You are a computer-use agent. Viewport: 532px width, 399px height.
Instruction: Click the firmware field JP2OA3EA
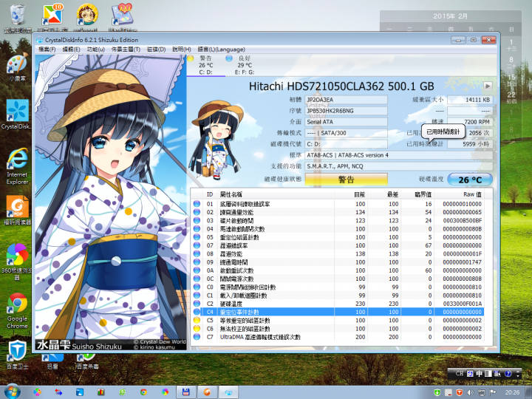click(x=346, y=100)
